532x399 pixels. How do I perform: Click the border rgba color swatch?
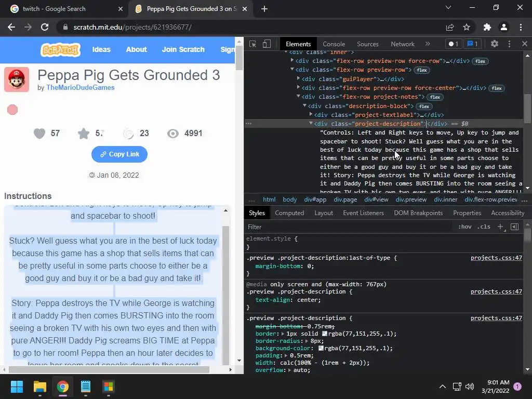coord(325,334)
